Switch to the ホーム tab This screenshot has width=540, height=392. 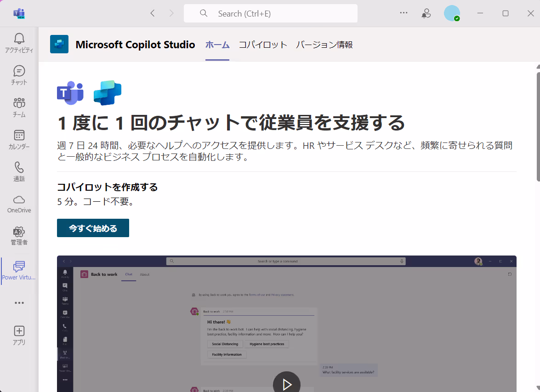click(217, 45)
